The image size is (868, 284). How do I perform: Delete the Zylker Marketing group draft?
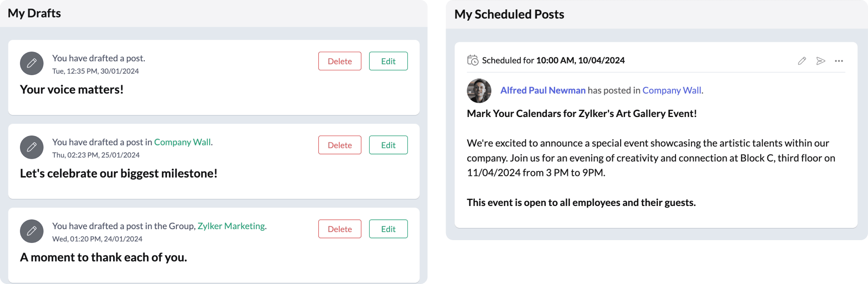pyautogui.click(x=339, y=229)
